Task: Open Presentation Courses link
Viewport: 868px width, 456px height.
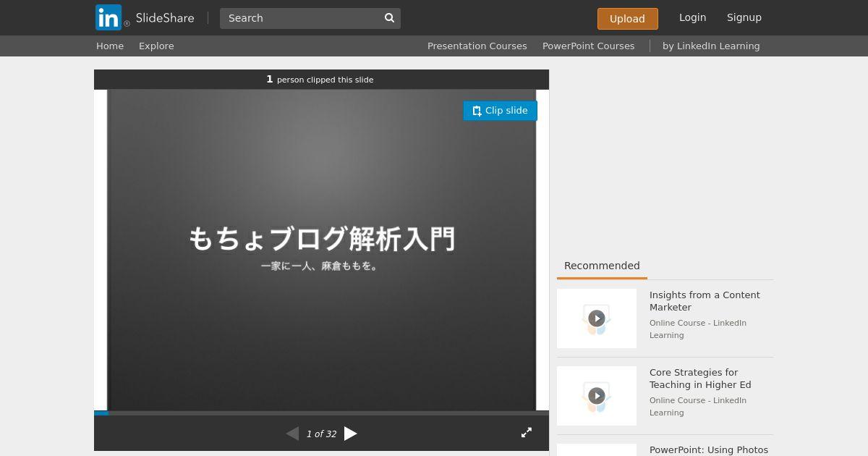Action: click(477, 46)
